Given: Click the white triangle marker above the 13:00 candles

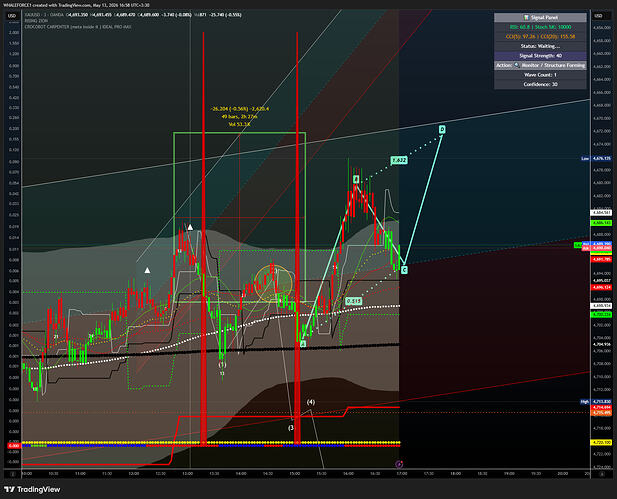Looking at the screenshot, I should pos(190,227).
